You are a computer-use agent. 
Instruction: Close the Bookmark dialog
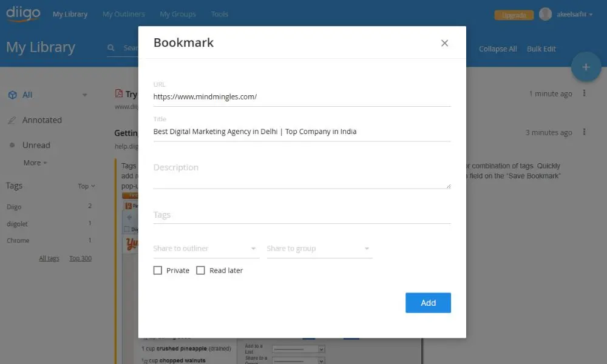pyautogui.click(x=444, y=43)
